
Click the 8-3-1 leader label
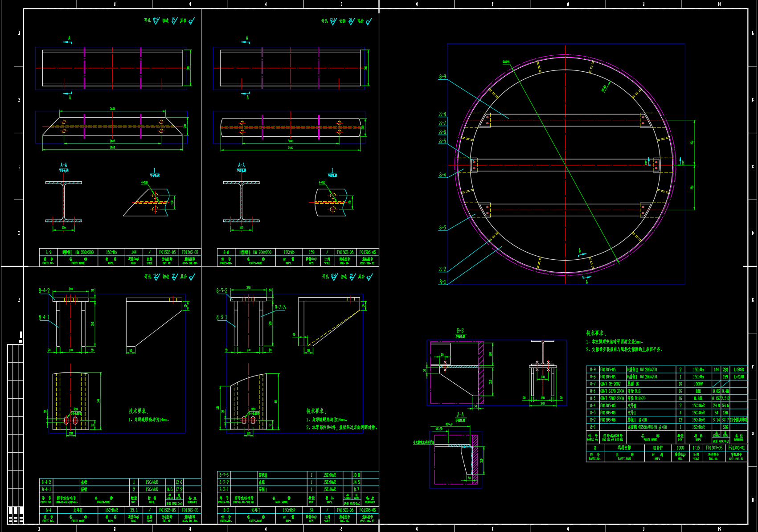[x=222, y=317]
